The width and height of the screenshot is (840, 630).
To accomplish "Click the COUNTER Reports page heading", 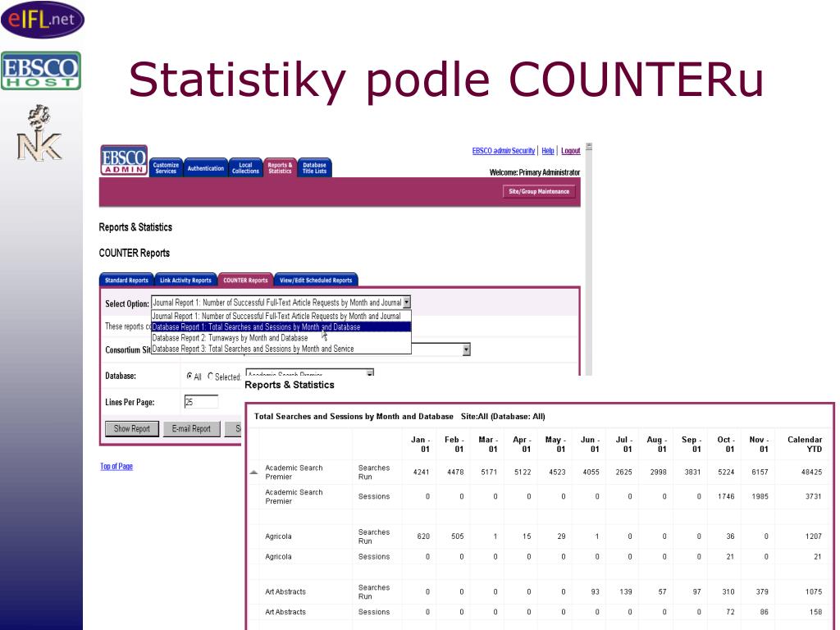I will 135,253.
